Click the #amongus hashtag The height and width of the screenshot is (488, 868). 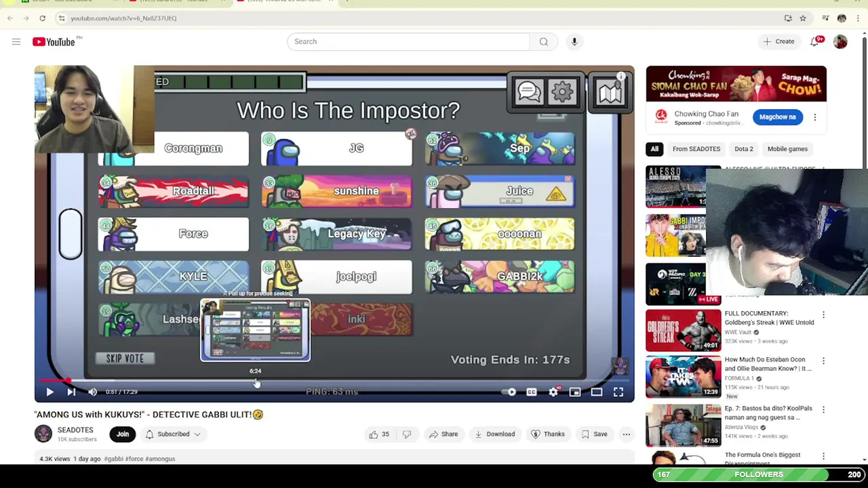pyautogui.click(x=160, y=459)
